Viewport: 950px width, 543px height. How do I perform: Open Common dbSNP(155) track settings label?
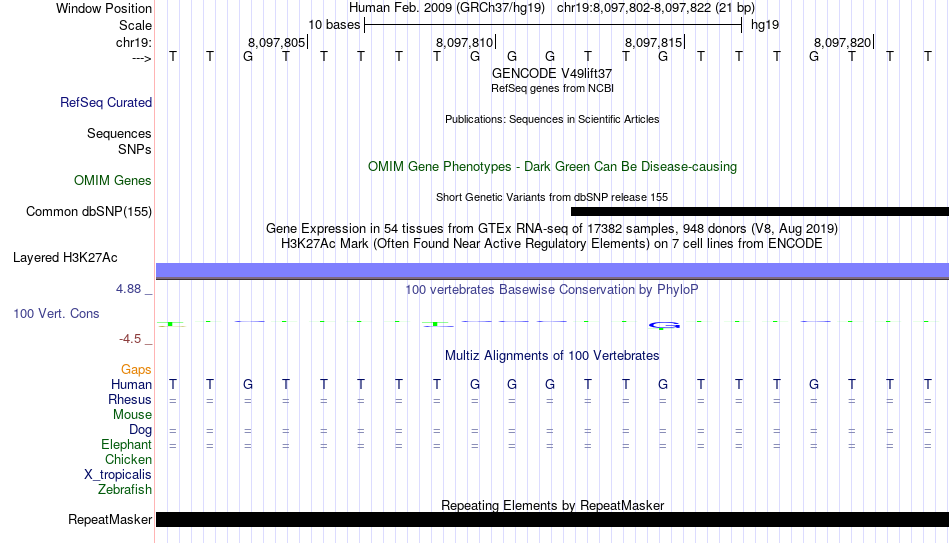coord(88,212)
